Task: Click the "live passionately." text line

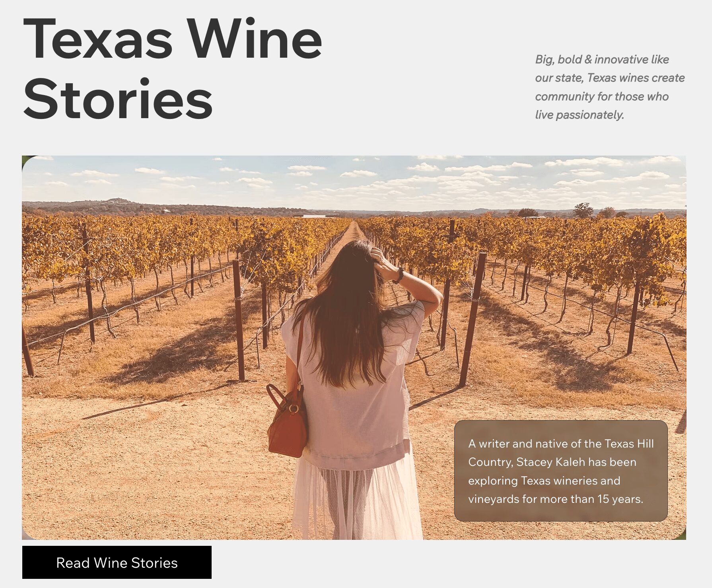Action: click(x=580, y=115)
